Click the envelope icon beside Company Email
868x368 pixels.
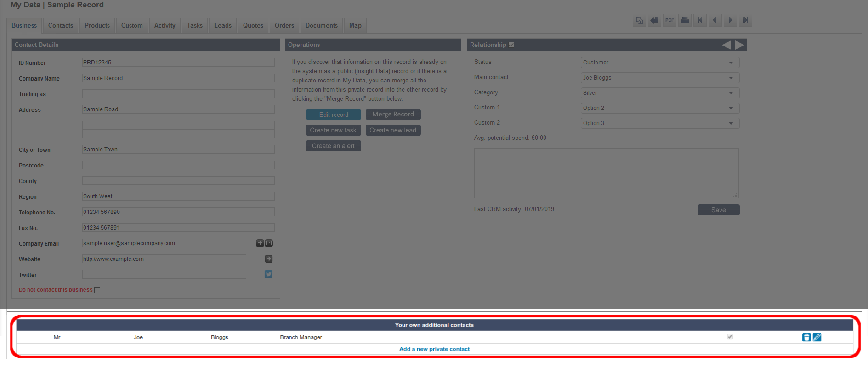pyautogui.click(x=269, y=243)
